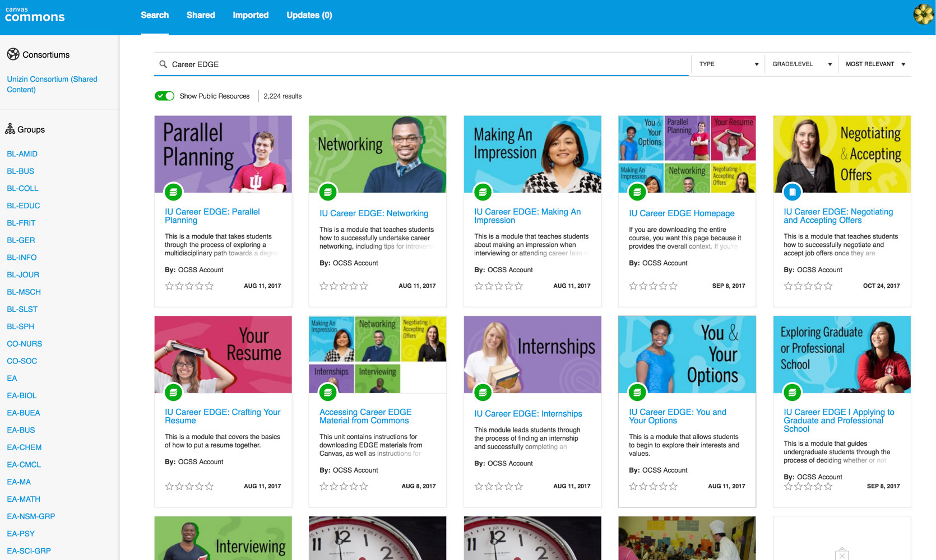Open Unizin Consortium (Shared Content) link
Screen dimensions: 936x560
(52, 84)
